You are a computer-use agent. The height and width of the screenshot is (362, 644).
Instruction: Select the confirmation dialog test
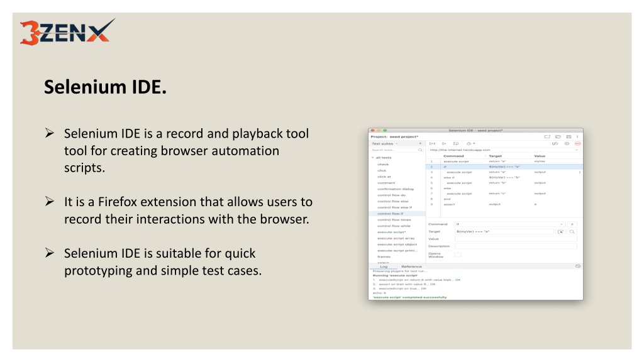396,189
